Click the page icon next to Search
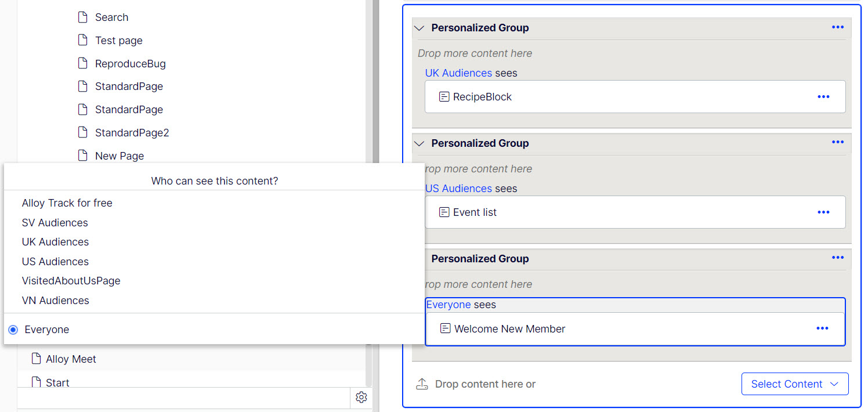868x412 pixels. pos(83,17)
